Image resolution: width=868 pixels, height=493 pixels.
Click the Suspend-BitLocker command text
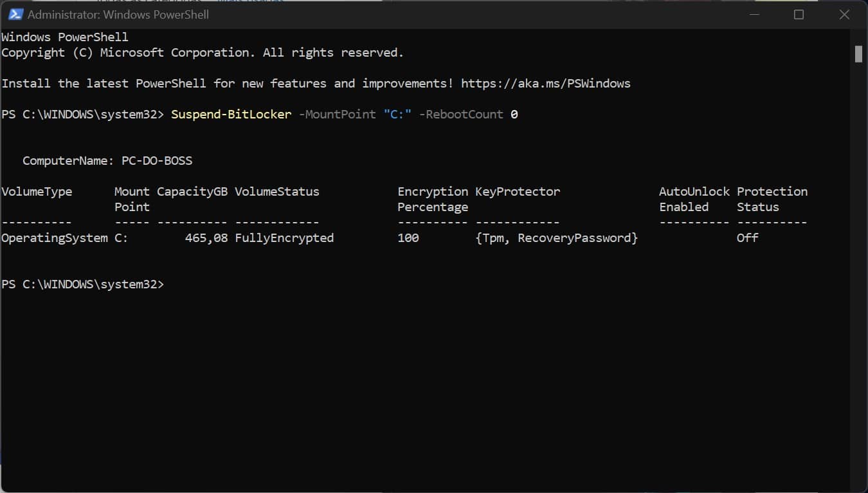tap(231, 115)
